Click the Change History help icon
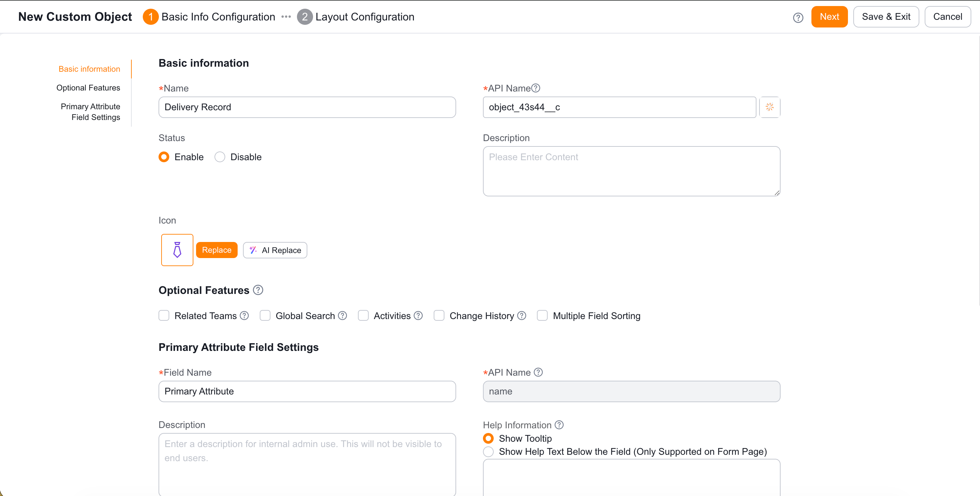Image resolution: width=980 pixels, height=496 pixels. [522, 316]
